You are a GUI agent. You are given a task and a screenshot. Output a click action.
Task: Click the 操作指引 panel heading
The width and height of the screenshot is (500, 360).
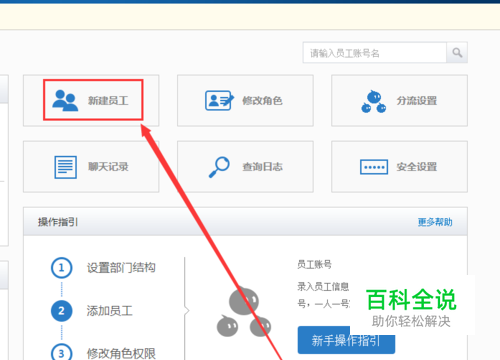[x=58, y=222]
